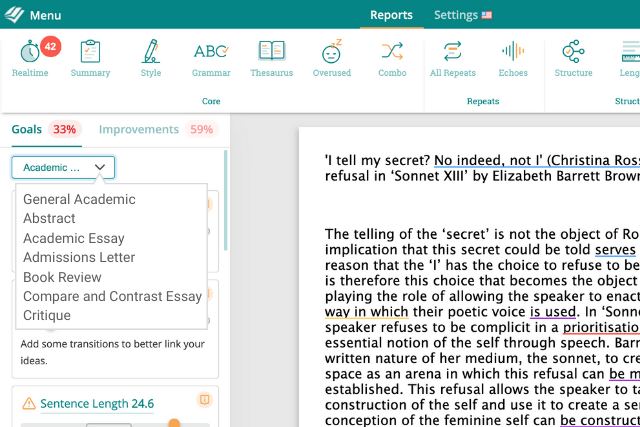Open the All Repeats report

pos(453,58)
